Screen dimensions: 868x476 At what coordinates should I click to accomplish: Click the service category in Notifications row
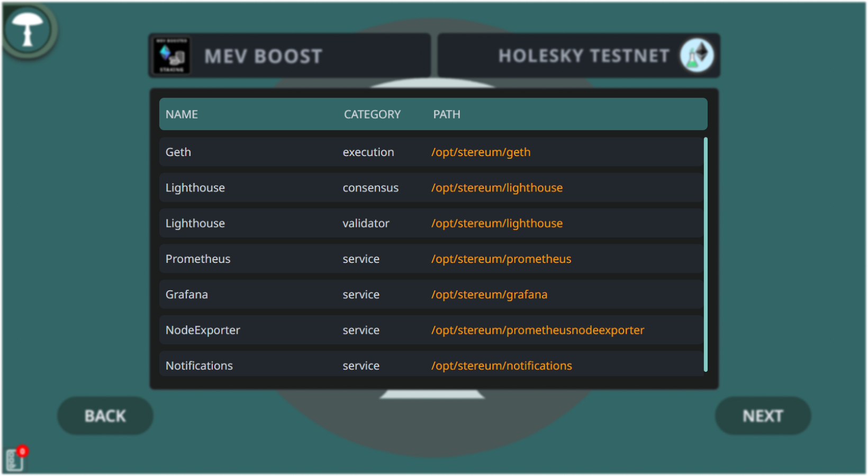pos(361,365)
